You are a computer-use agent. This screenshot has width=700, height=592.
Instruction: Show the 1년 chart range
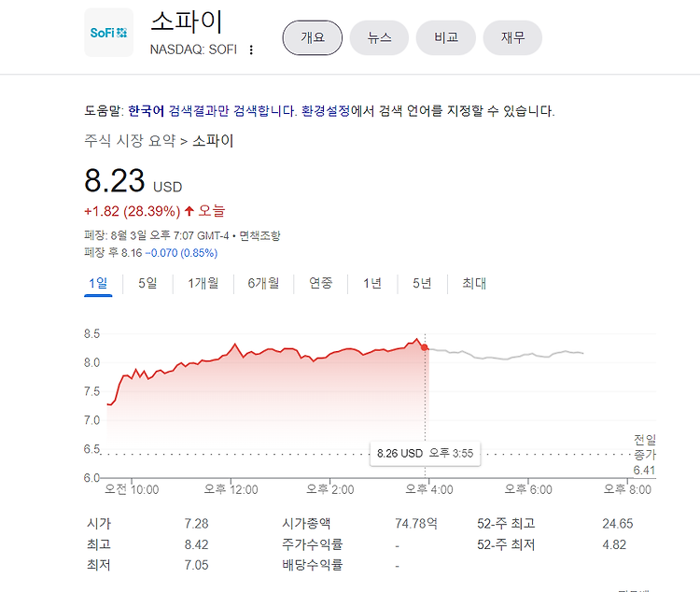click(x=371, y=283)
